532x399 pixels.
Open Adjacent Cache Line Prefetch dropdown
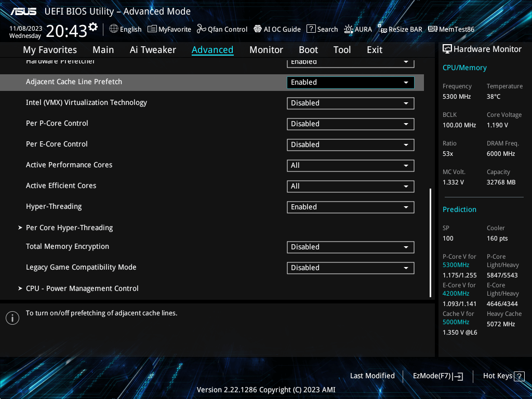[351, 83]
